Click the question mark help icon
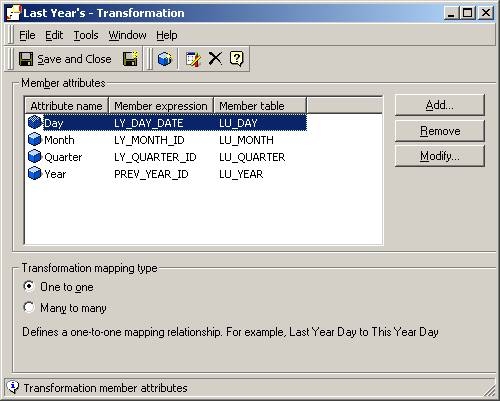 point(237,59)
